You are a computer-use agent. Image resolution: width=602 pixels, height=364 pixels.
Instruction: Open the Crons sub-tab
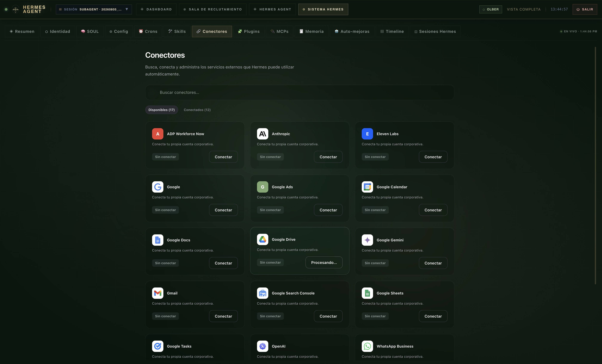(x=148, y=31)
